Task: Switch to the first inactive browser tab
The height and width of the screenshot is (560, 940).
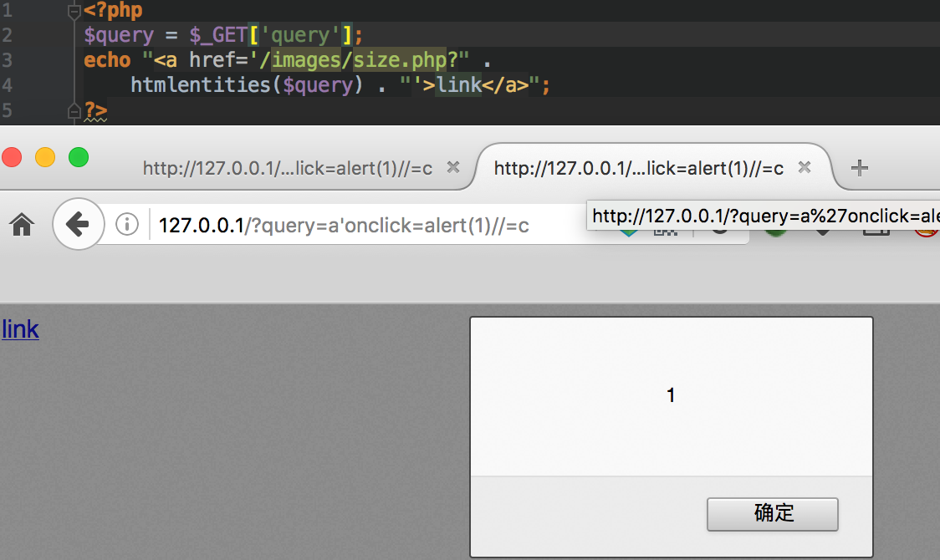Action: [x=288, y=168]
